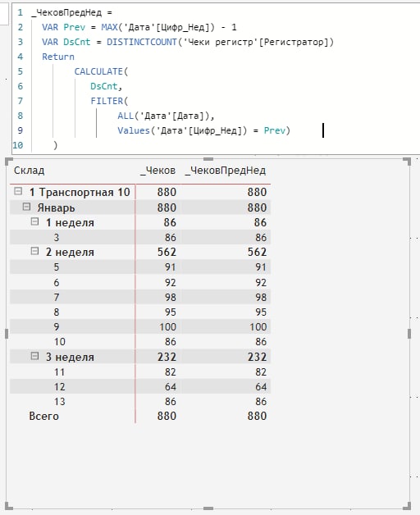Select the 1 Транспортная 10 row label
Screen dimensions: 420x515
coord(80,192)
